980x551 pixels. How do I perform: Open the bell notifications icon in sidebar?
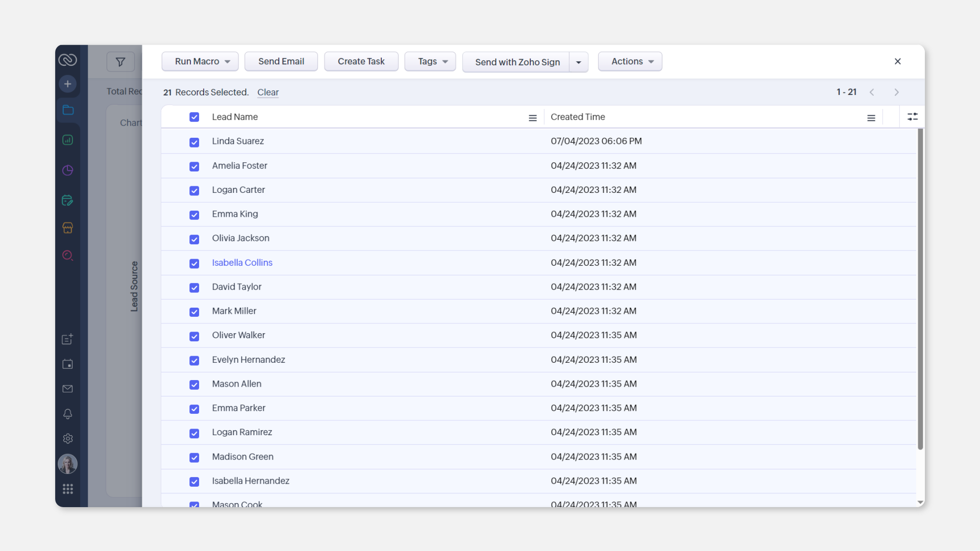tap(67, 414)
